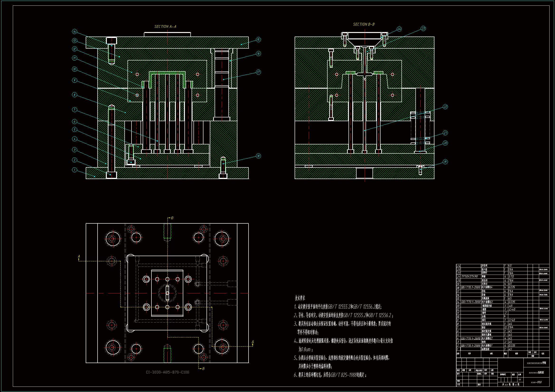The width and height of the screenshot is (555, 392).
Task: Click part balloon number 18
Action: (258, 156)
